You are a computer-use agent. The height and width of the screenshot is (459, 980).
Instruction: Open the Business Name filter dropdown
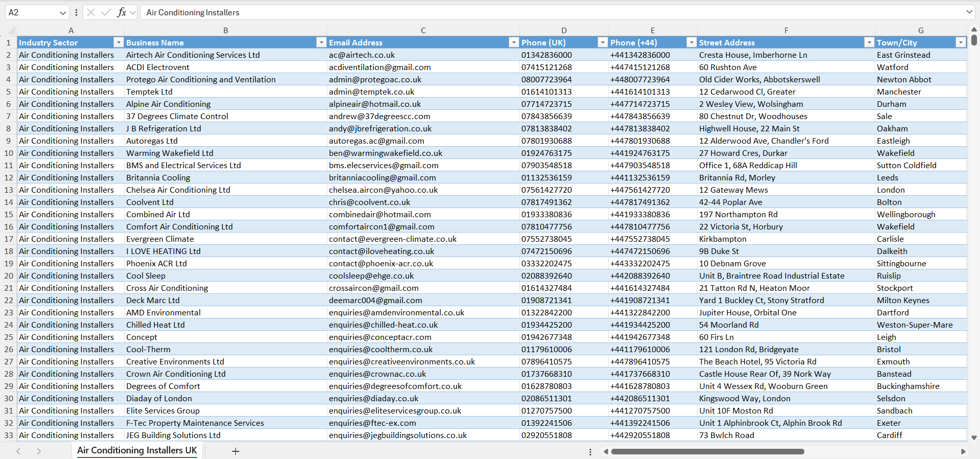pyautogui.click(x=321, y=42)
